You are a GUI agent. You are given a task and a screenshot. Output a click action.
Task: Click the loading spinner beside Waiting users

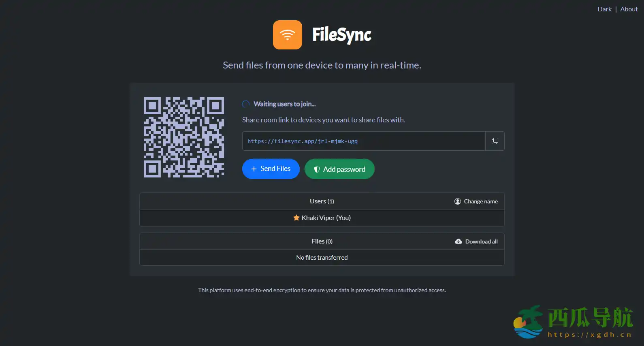pyautogui.click(x=246, y=104)
